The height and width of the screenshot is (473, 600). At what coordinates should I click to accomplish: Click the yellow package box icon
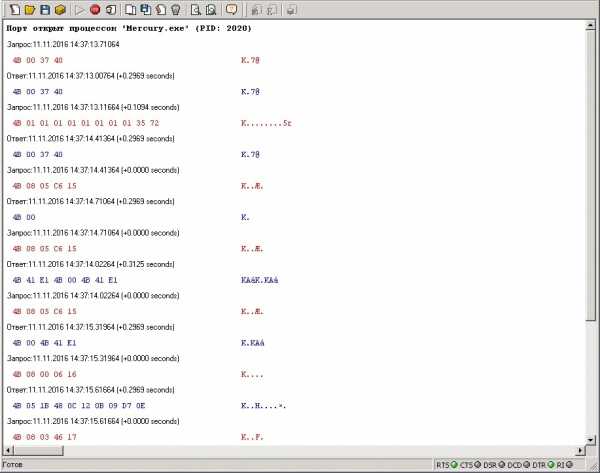tap(60, 9)
